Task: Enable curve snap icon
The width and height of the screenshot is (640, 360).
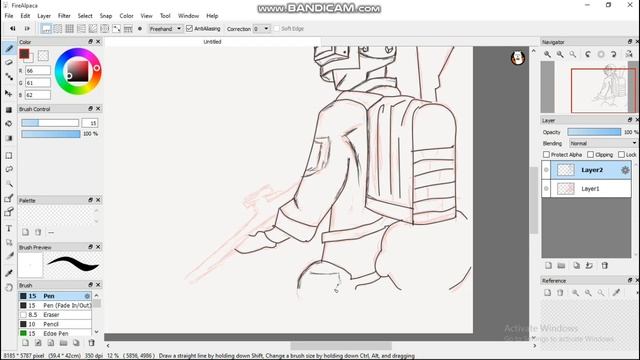Action: pos(116,29)
